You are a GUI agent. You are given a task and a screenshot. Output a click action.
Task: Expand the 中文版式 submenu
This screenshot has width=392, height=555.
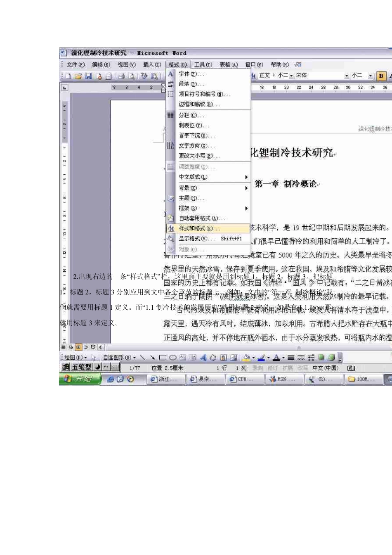209,177
